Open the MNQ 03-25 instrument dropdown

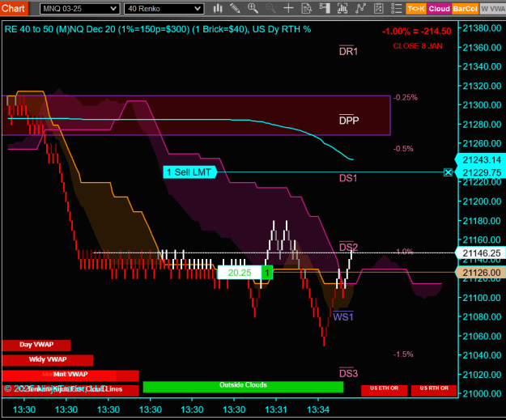point(79,9)
